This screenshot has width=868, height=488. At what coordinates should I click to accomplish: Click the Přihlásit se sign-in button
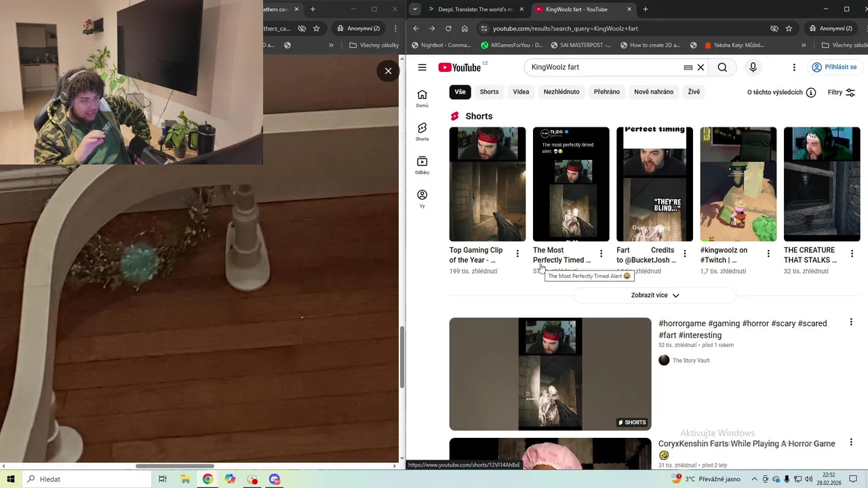(x=834, y=67)
